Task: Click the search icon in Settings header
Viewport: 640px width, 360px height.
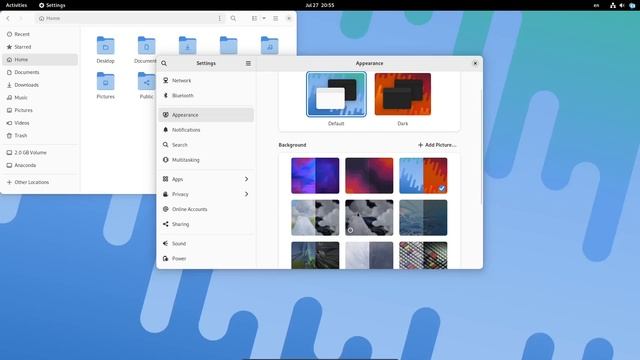Action: [x=164, y=63]
